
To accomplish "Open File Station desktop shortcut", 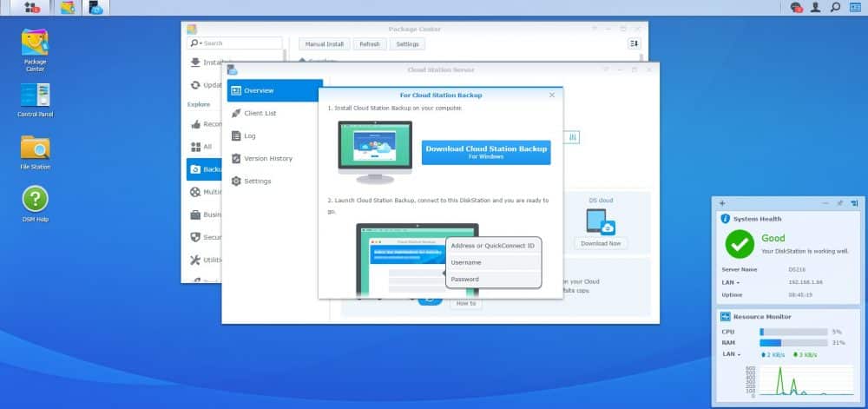I will click(35, 153).
